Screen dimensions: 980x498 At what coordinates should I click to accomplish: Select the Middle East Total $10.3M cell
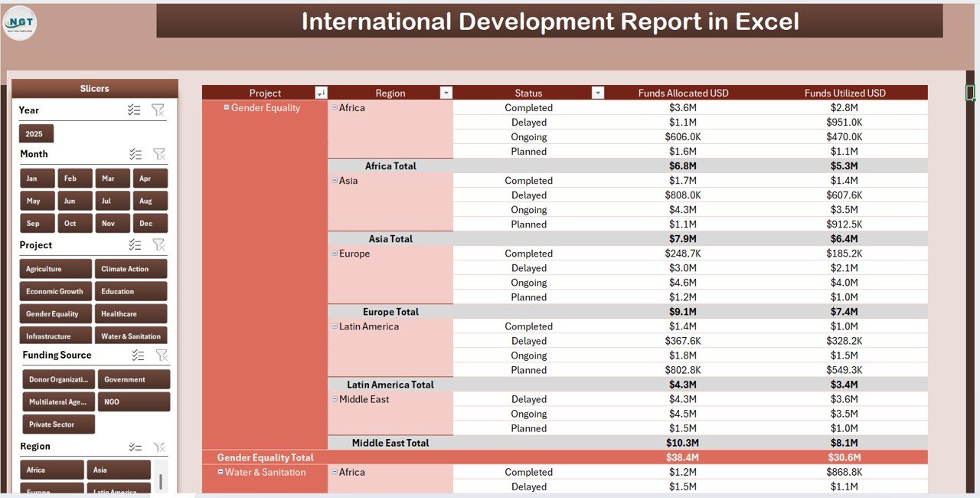coord(681,443)
